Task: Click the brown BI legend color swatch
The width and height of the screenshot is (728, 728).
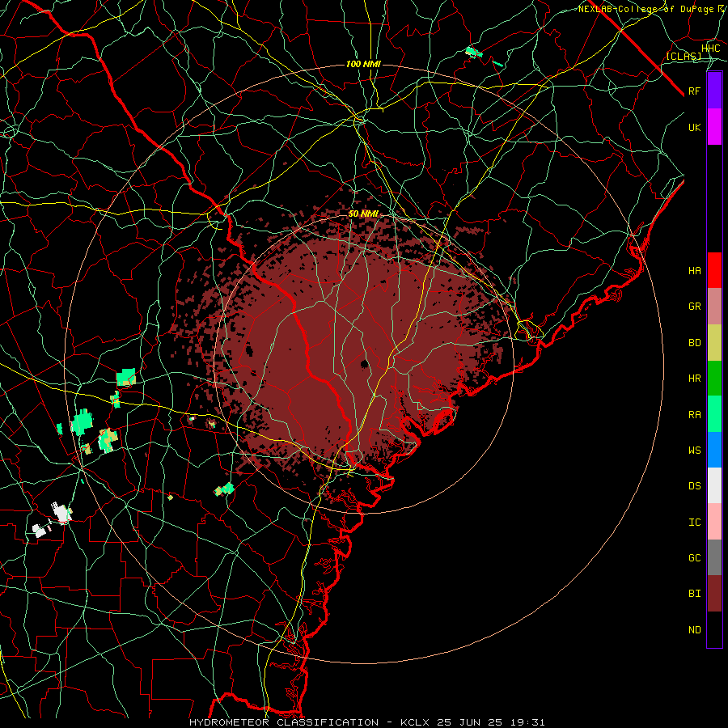Action: point(714,594)
